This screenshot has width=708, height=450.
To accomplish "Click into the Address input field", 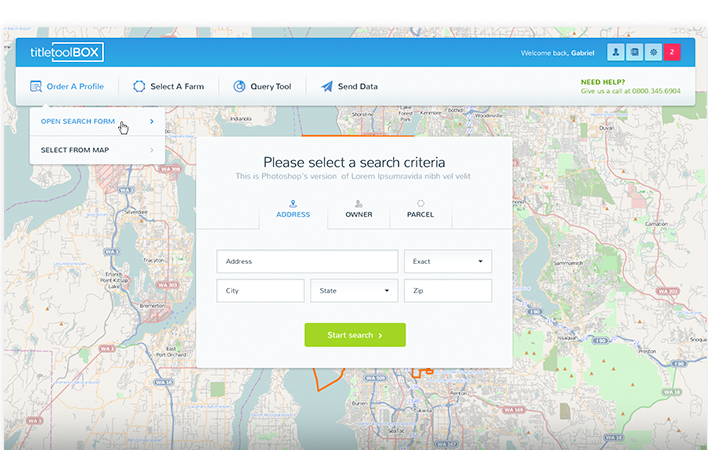I will pos(307,261).
